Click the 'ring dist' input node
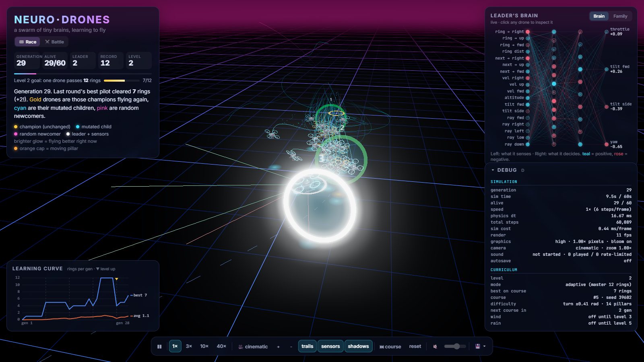Image resolution: width=644 pixels, height=362 pixels. (528, 51)
